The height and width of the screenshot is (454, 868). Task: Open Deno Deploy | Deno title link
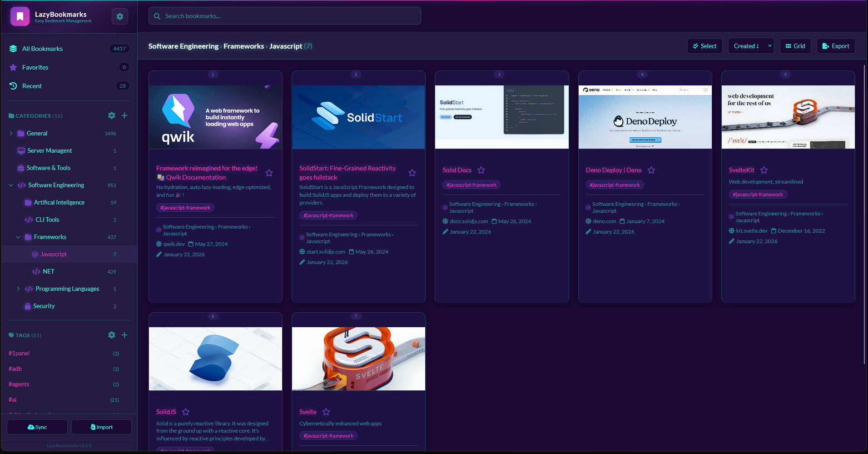click(614, 170)
